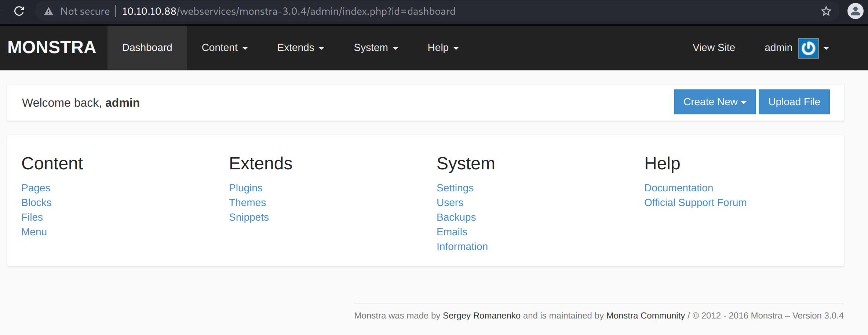Image resolution: width=868 pixels, height=335 pixels.
Task: Click the Sergey Romanenko footer link
Action: (482, 316)
